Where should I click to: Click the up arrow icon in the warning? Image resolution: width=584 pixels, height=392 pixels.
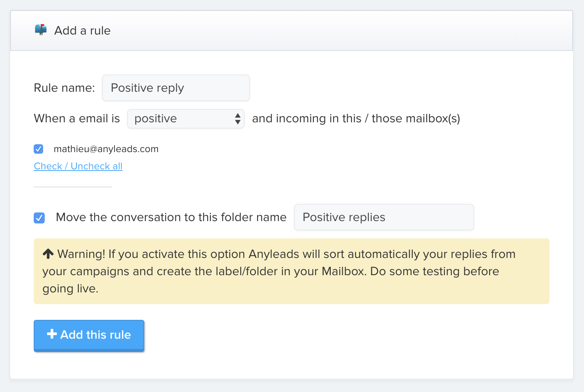click(x=48, y=254)
